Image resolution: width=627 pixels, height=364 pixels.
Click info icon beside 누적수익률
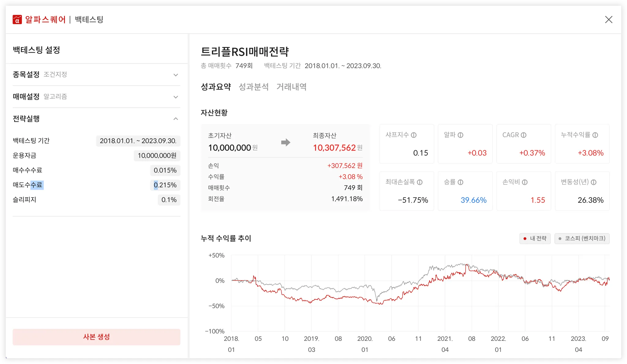[x=595, y=135]
